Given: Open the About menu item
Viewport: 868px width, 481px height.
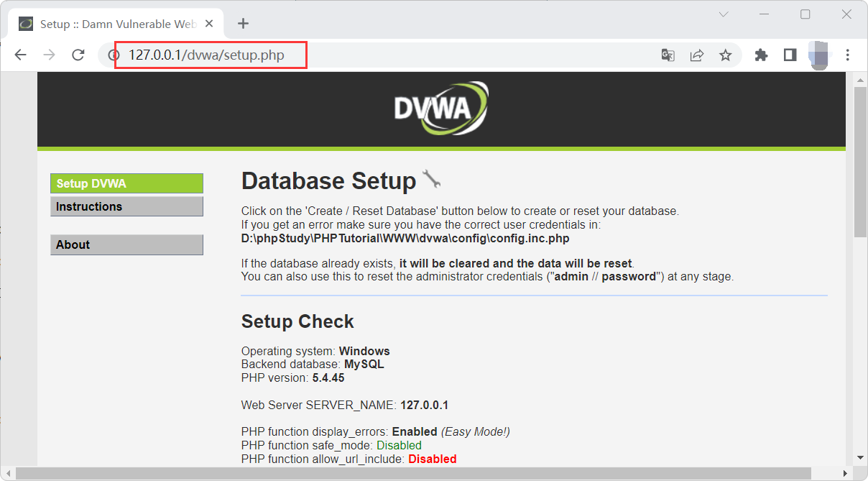Looking at the screenshot, I should 126,245.
